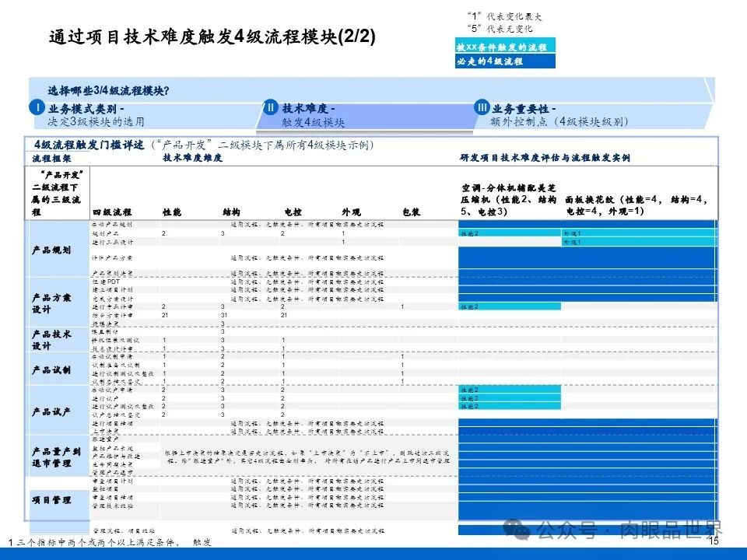Select the 业务重要性 step label

point(524,109)
